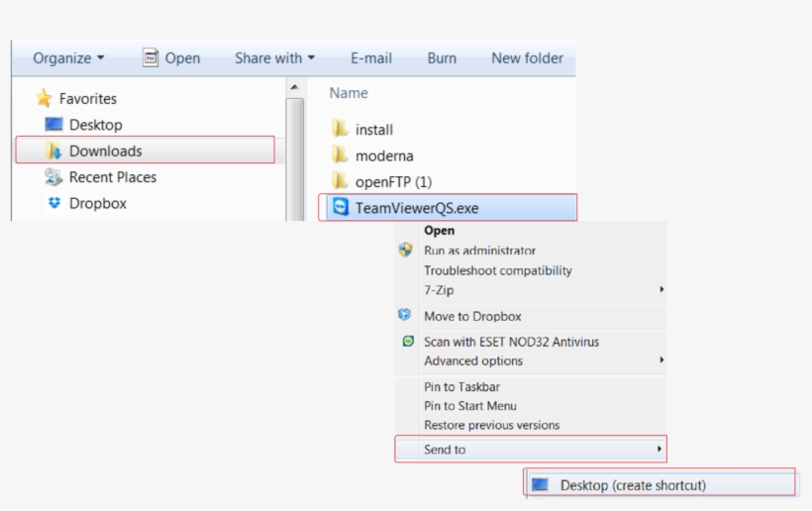
Task: Click the shield icon beside Run as administrator
Action: pyautogui.click(x=405, y=250)
